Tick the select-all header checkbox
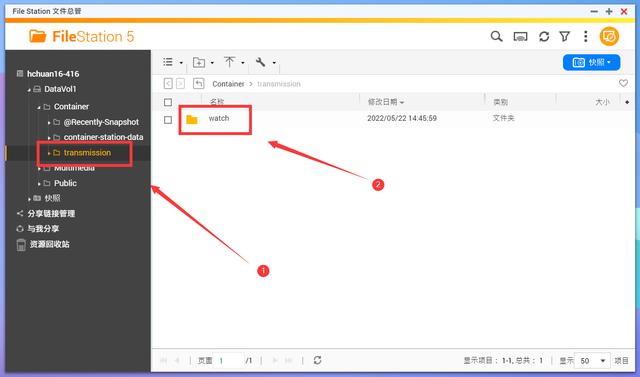640x377 pixels. click(168, 102)
